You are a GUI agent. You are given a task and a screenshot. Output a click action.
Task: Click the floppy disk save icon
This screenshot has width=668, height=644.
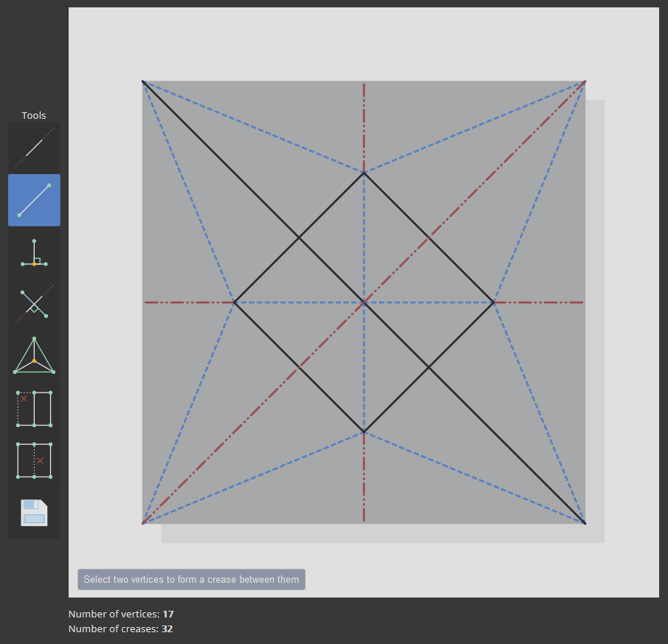[x=34, y=513]
